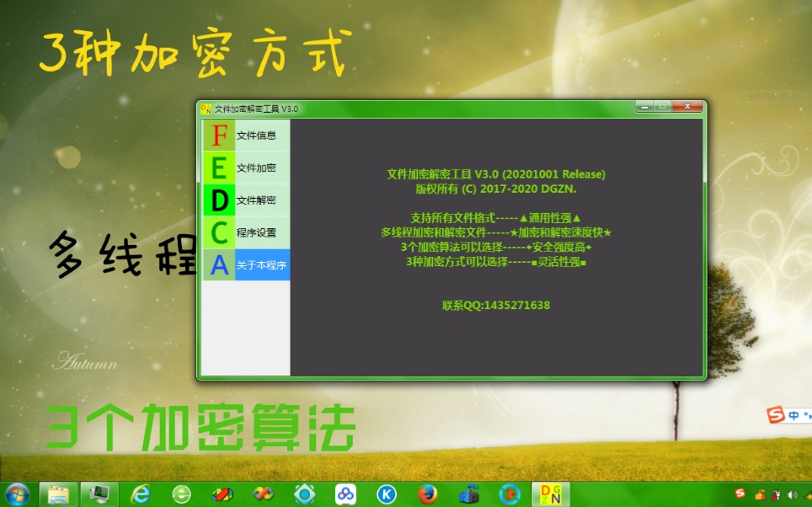This screenshot has width=812, height=507.
Task: Click the DGZN app button on the taskbar
Action: tap(551, 494)
